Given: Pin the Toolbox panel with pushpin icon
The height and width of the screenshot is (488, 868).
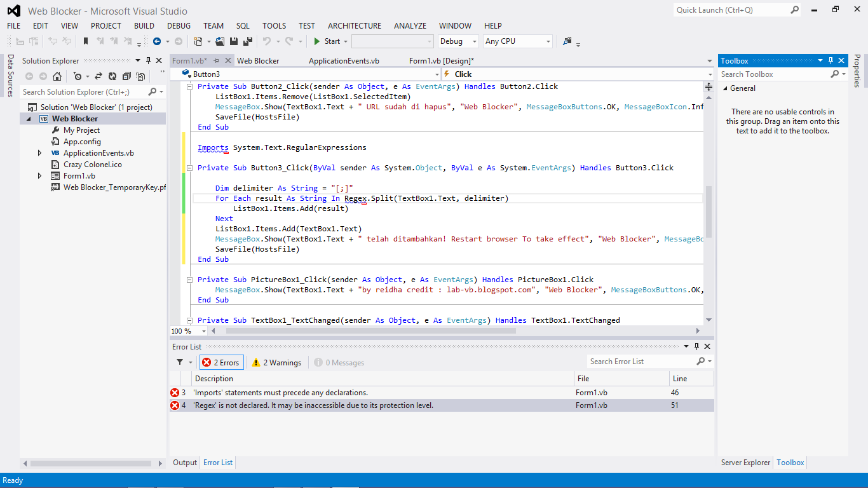Looking at the screenshot, I should coord(831,61).
